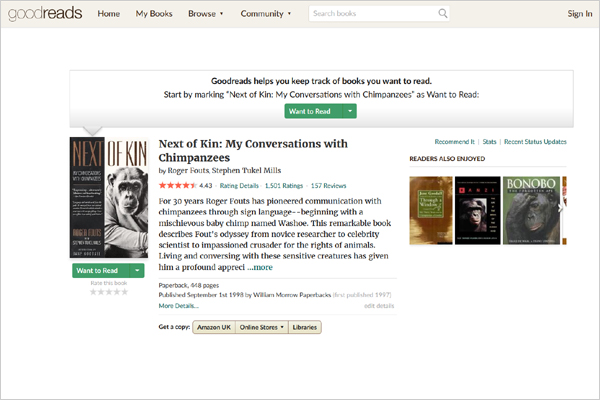Open shelf dropdown arrow under book cover
The height and width of the screenshot is (400, 600).
tap(137, 271)
